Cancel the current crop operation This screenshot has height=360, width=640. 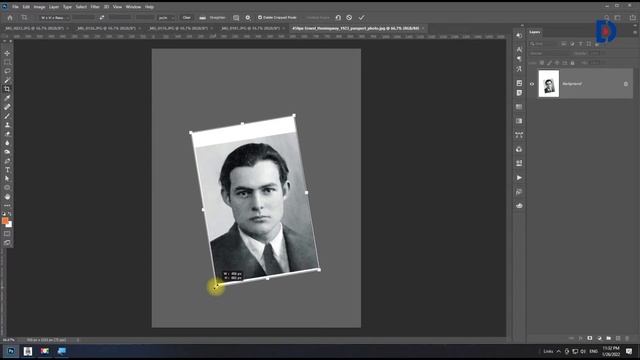(349, 18)
